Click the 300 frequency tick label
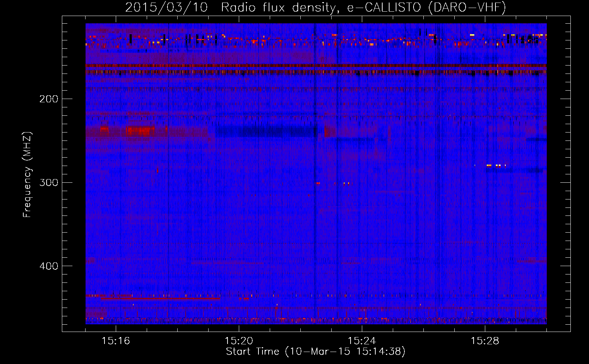 pyautogui.click(x=49, y=182)
